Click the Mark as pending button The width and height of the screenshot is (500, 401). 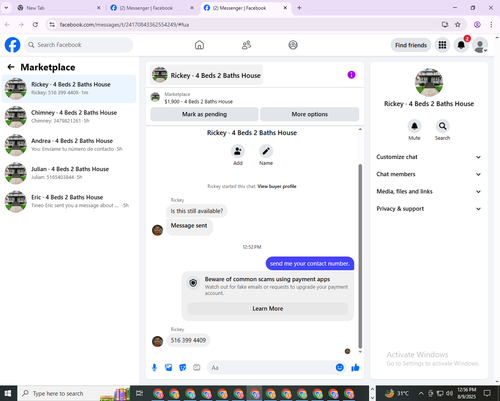pos(204,114)
